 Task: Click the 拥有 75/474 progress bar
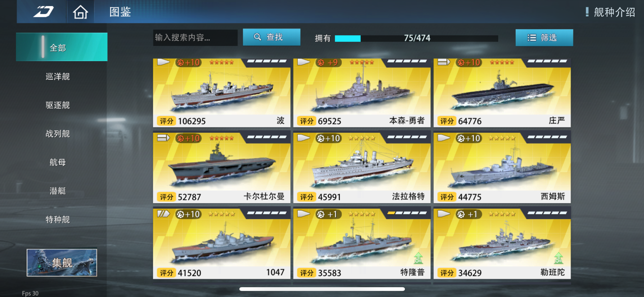tap(416, 38)
